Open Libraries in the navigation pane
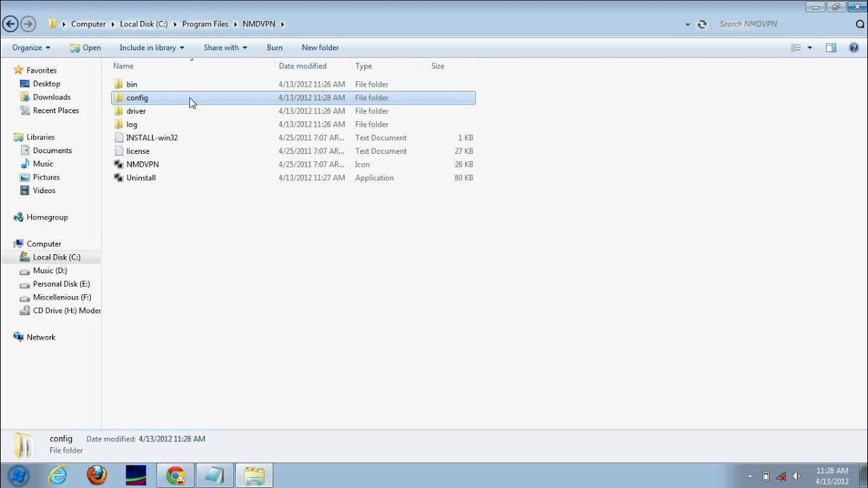 pyautogui.click(x=41, y=137)
